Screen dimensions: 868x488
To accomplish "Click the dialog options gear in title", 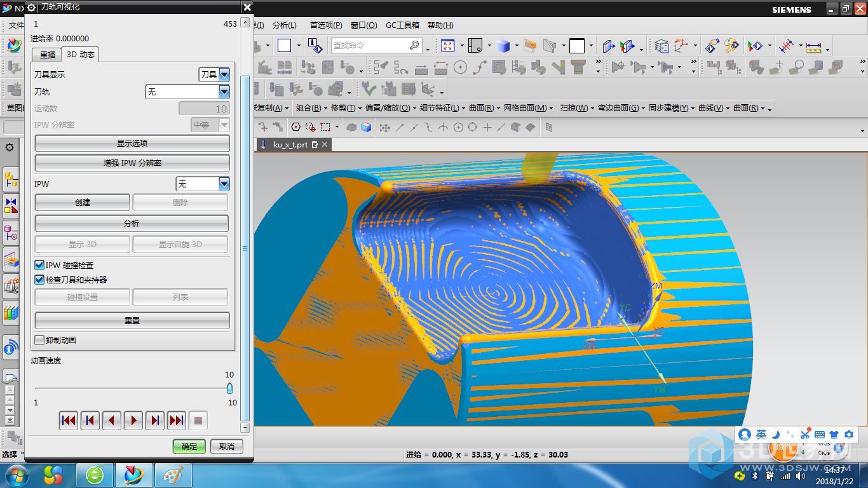I will (31, 7).
